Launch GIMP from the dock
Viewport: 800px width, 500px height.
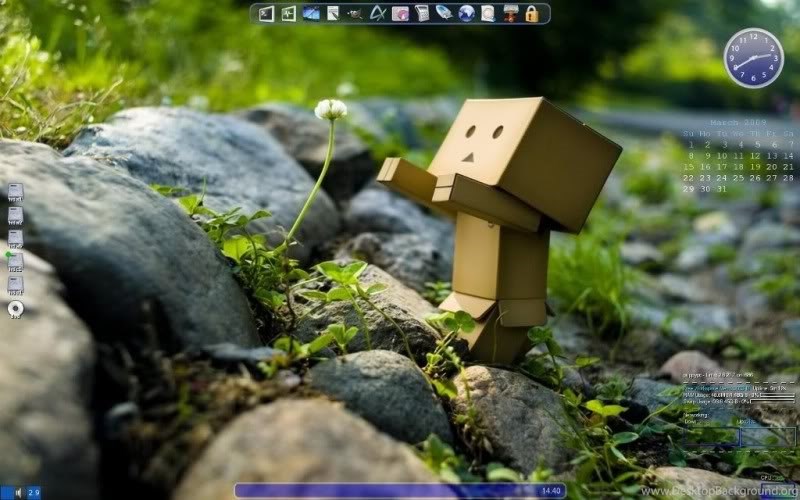tap(355, 14)
